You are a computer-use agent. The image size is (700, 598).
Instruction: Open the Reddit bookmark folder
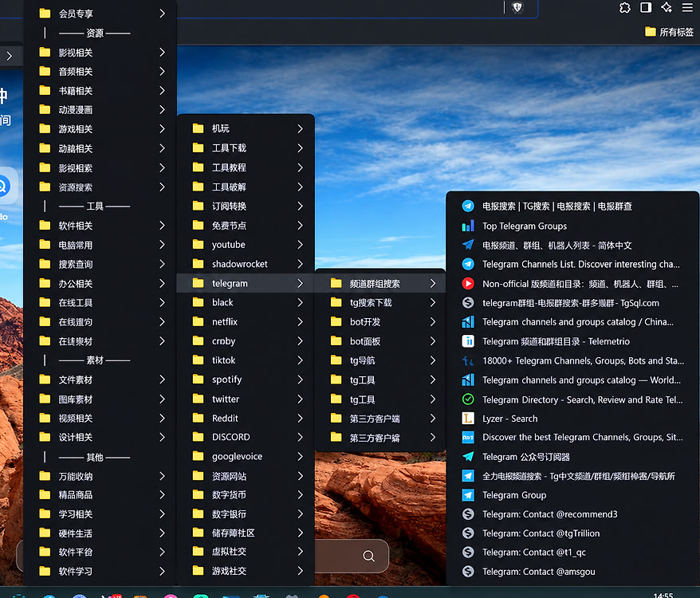pos(246,418)
